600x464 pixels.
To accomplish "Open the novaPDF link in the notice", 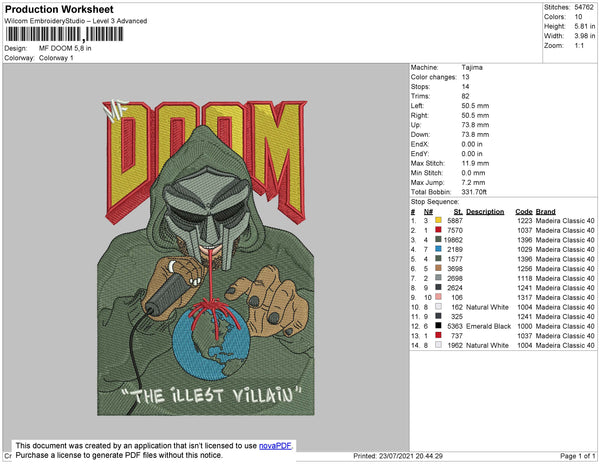I will (x=275, y=446).
